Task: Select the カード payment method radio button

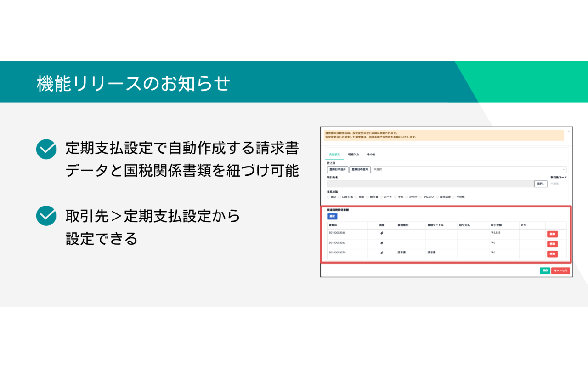Action: 382,197
